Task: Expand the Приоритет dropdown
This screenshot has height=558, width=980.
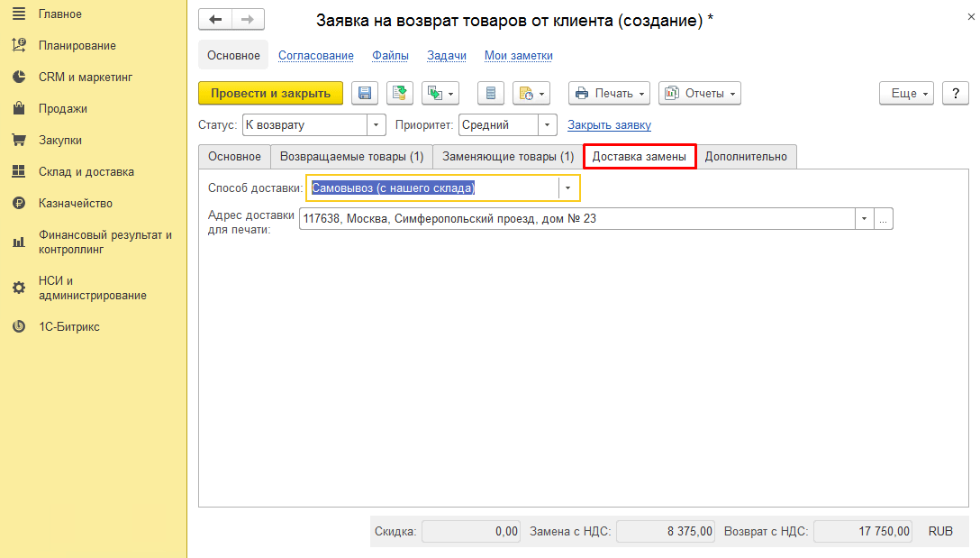Action: 547,125
